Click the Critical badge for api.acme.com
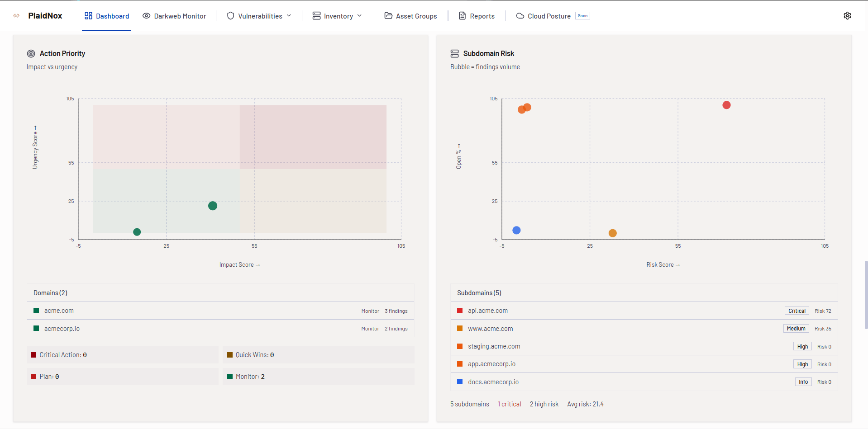The image size is (868, 429). 796,311
